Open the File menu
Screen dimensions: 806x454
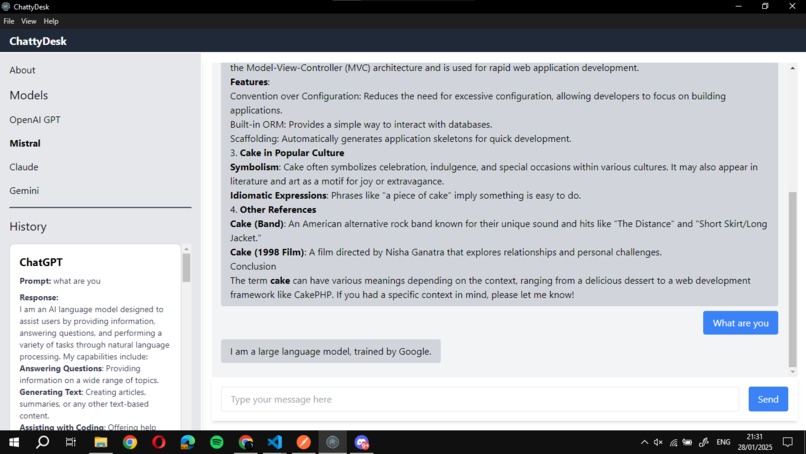coord(9,21)
